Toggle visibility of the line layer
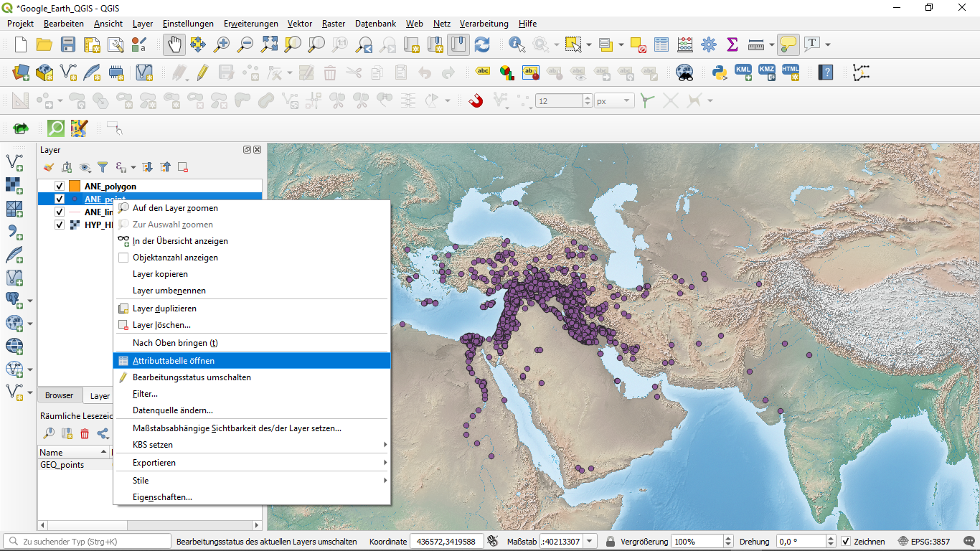 60,212
